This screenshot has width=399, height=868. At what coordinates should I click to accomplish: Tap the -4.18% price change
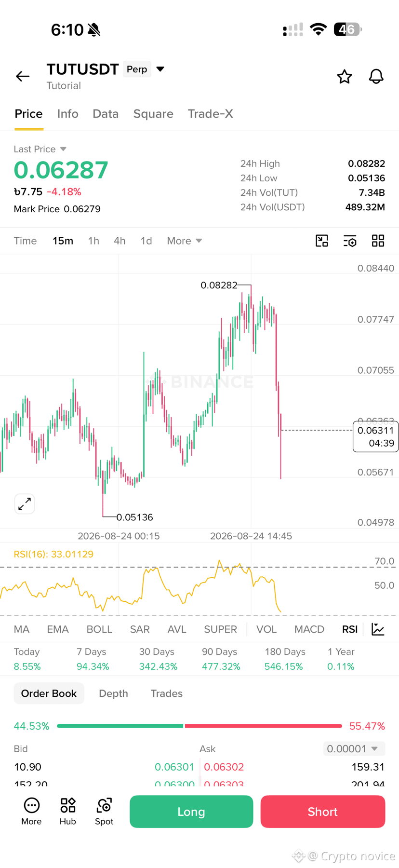pos(64,191)
